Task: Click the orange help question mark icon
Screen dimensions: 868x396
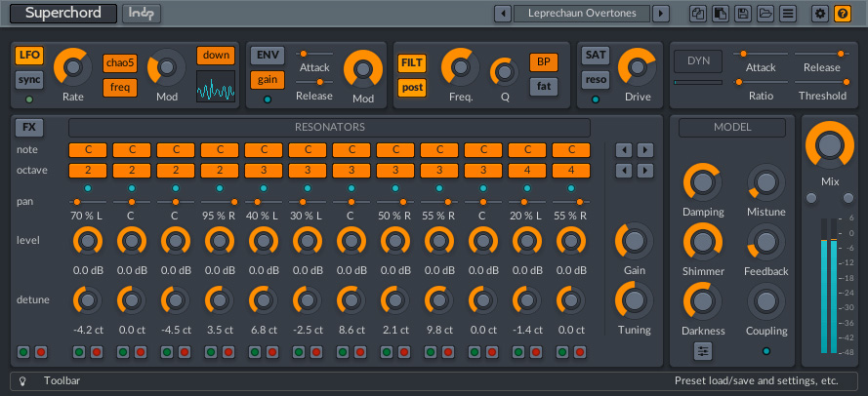Action: pyautogui.click(x=843, y=14)
